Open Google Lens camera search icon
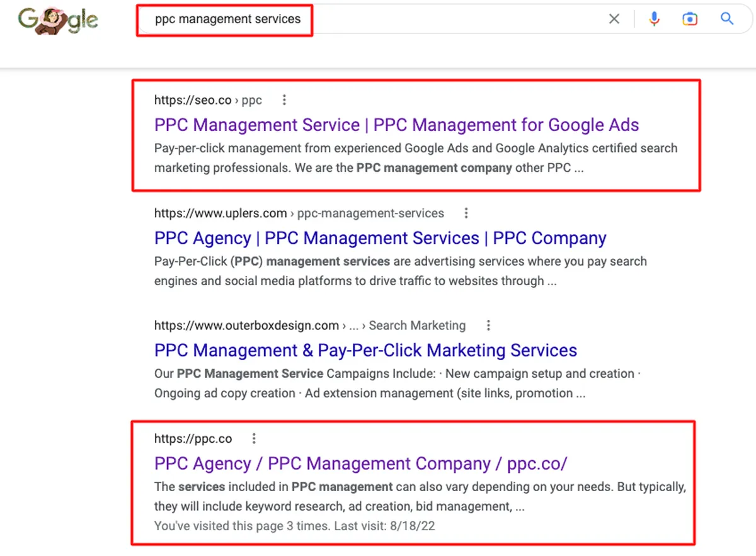 (x=690, y=19)
